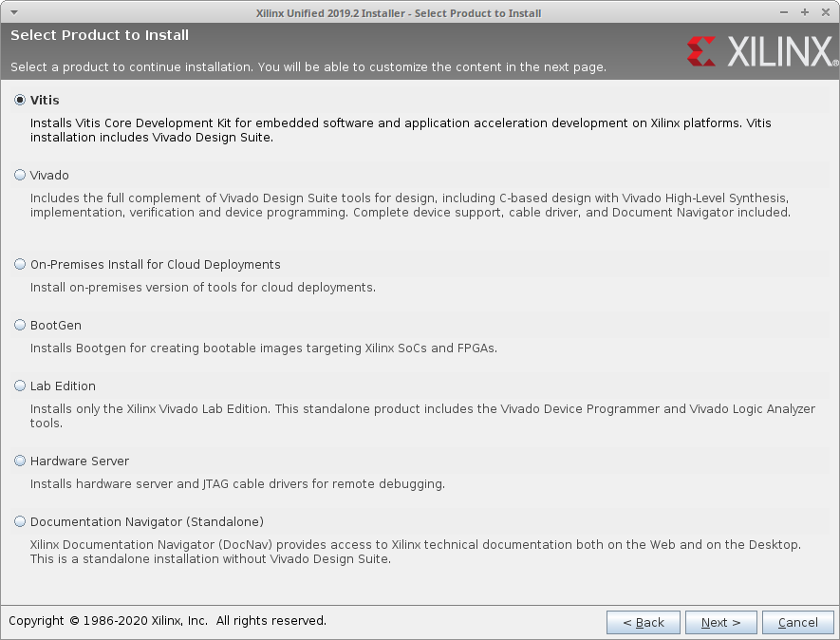
Task: Click text "Install on-premises version of tools"
Action: [x=202, y=288]
